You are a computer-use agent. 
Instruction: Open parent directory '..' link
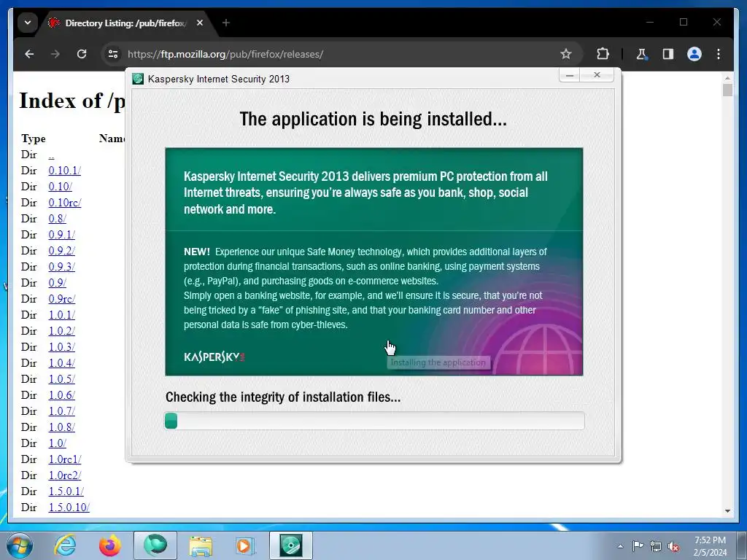coord(52,155)
